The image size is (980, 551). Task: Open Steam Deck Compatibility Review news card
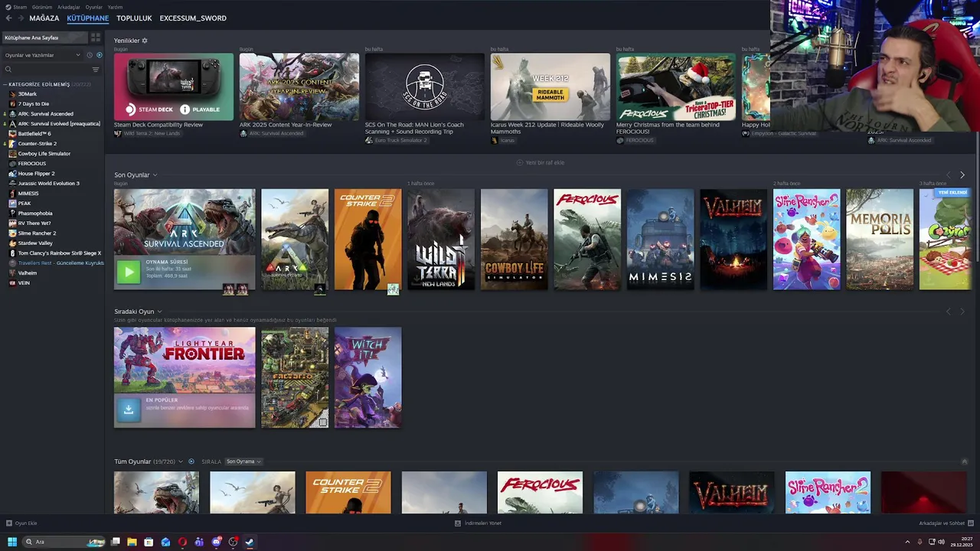click(x=174, y=86)
